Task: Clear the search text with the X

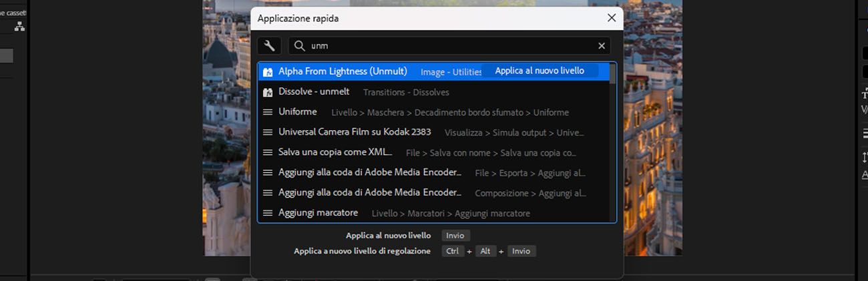Action: click(x=602, y=45)
